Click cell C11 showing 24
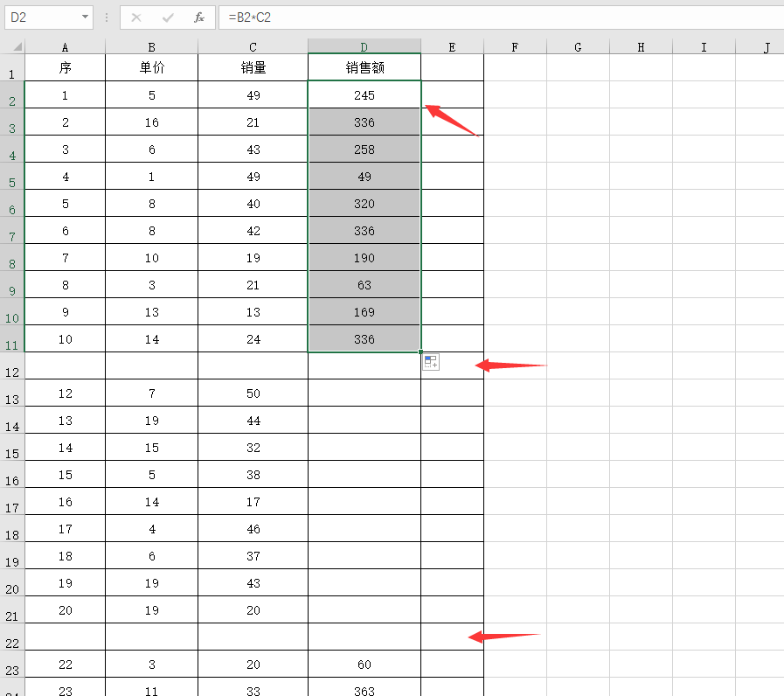The height and width of the screenshot is (696, 784). [x=253, y=338]
